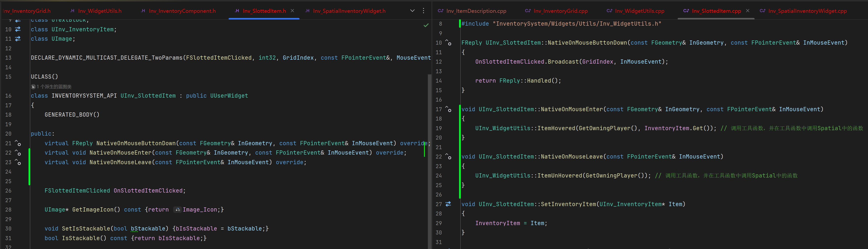The height and width of the screenshot is (249, 868).
Task: Click the "public:" access specifier
Action: tap(43, 134)
